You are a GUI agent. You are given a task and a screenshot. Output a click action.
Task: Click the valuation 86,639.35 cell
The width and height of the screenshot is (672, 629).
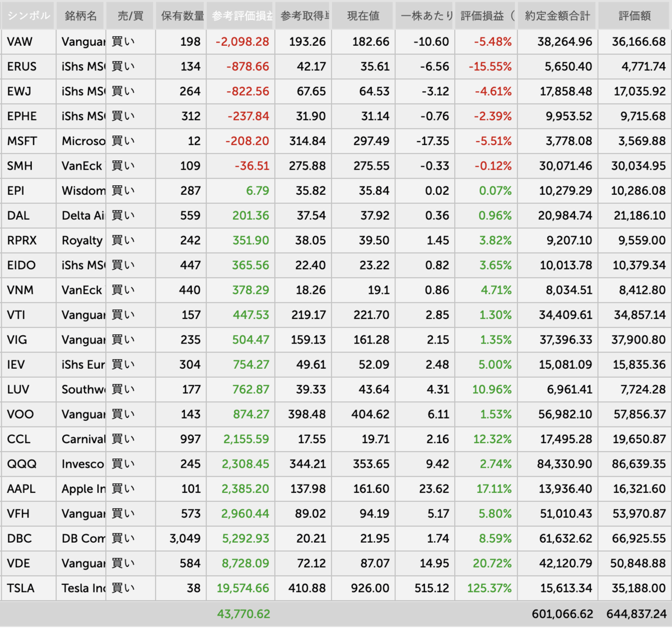635,464
